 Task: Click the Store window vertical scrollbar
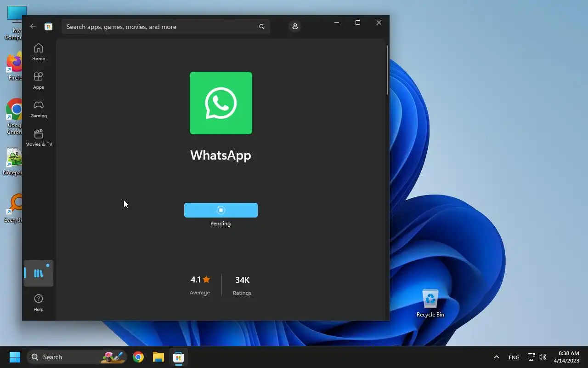(x=387, y=70)
